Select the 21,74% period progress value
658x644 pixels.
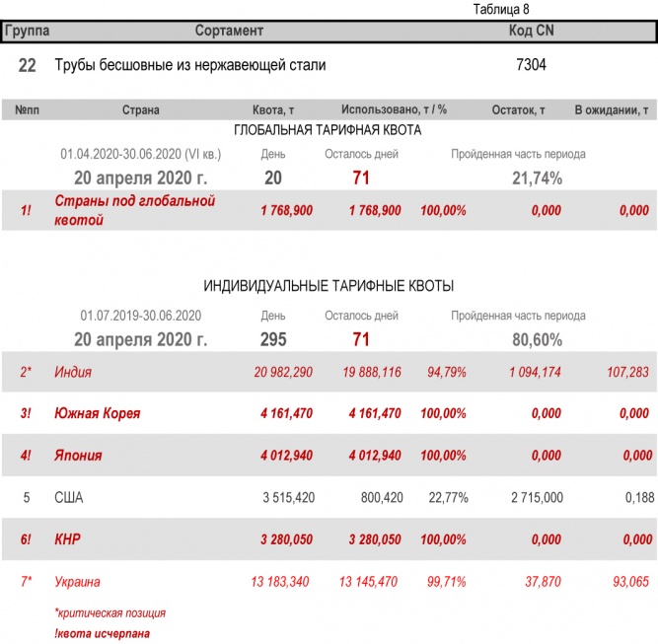pyautogui.click(x=538, y=179)
